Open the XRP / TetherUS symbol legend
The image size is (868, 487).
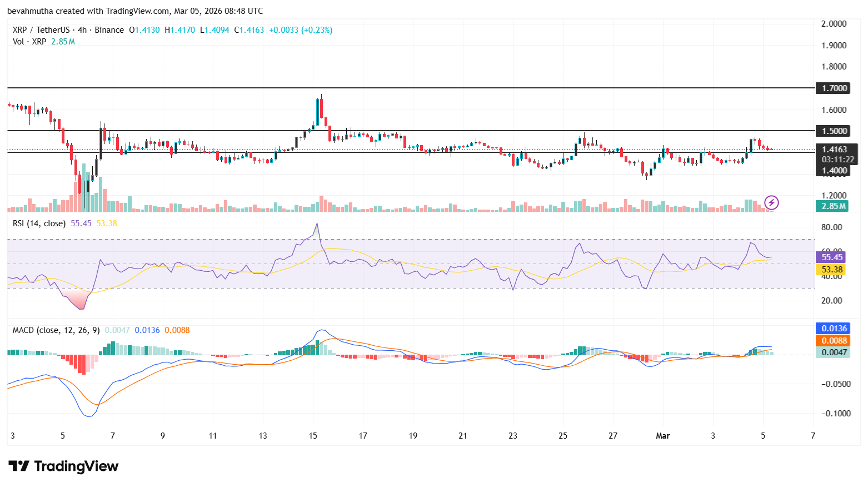pyautogui.click(x=41, y=30)
